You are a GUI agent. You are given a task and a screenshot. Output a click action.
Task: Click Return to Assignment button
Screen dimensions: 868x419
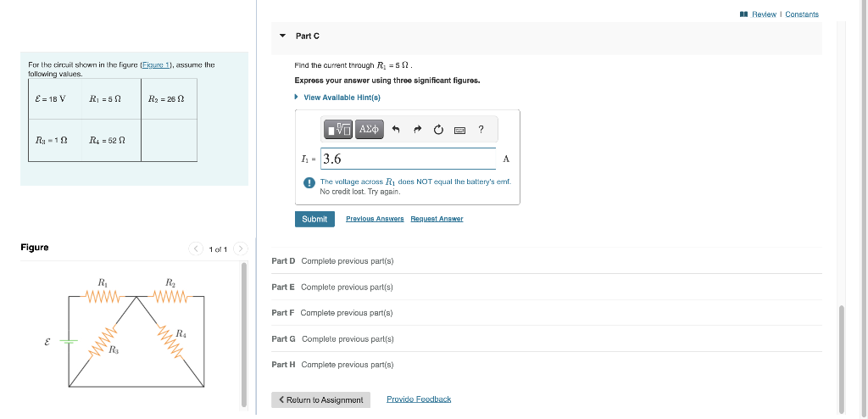321,399
